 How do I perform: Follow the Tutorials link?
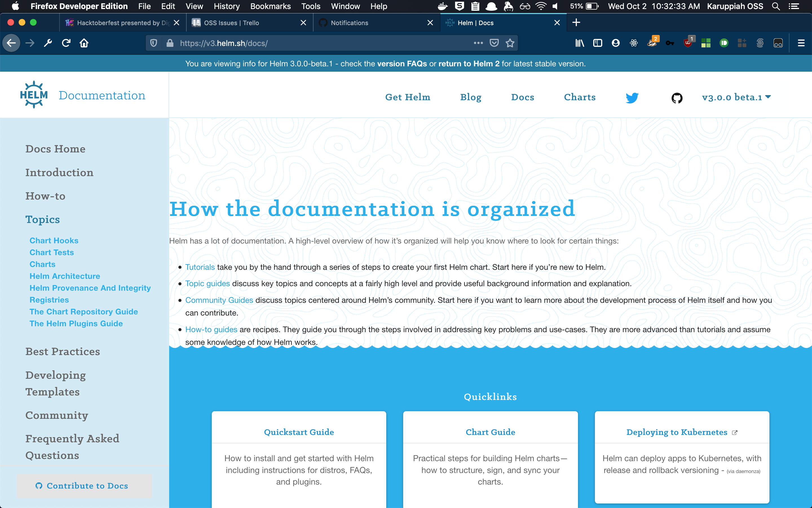click(x=200, y=267)
